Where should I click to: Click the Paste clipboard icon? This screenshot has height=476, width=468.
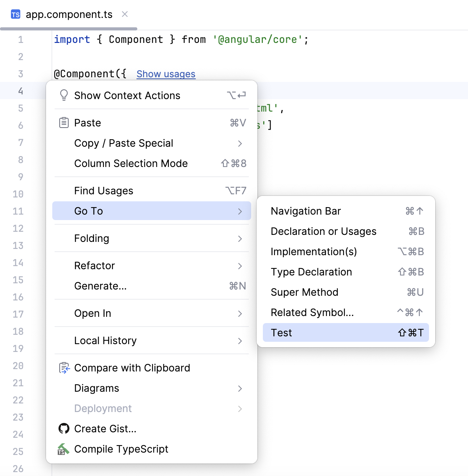[64, 123]
